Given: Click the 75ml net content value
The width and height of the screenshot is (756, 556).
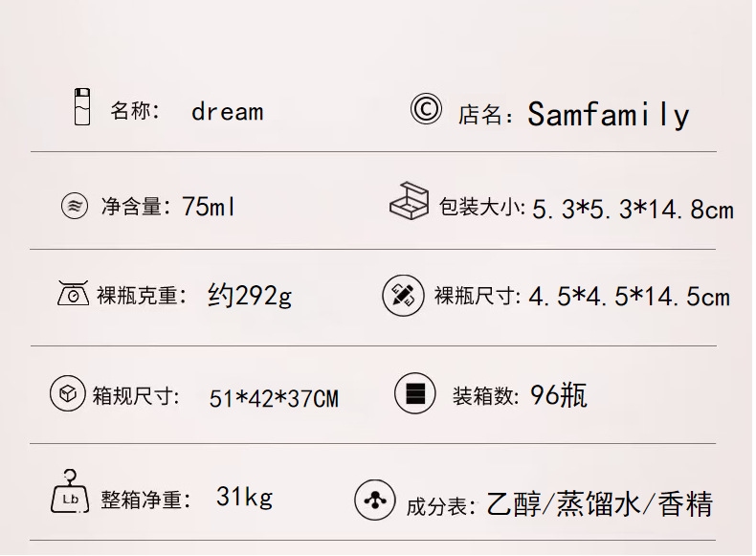Looking at the screenshot, I should click(209, 206).
